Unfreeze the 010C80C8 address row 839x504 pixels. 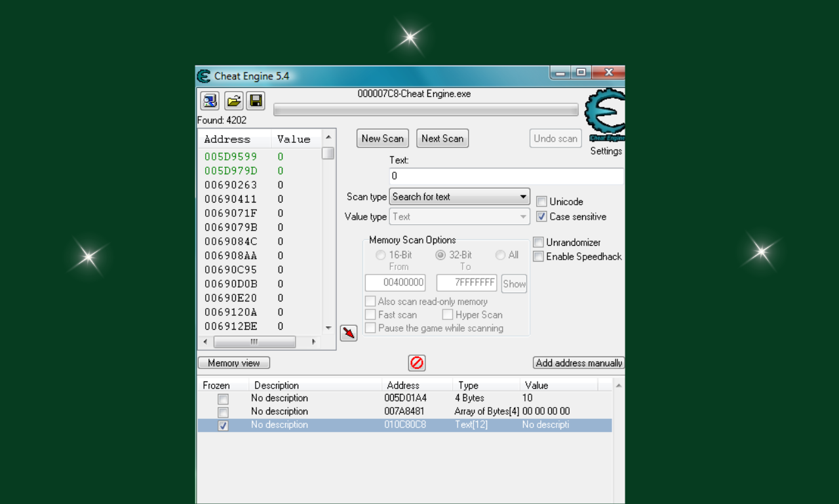(x=223, y=425)
